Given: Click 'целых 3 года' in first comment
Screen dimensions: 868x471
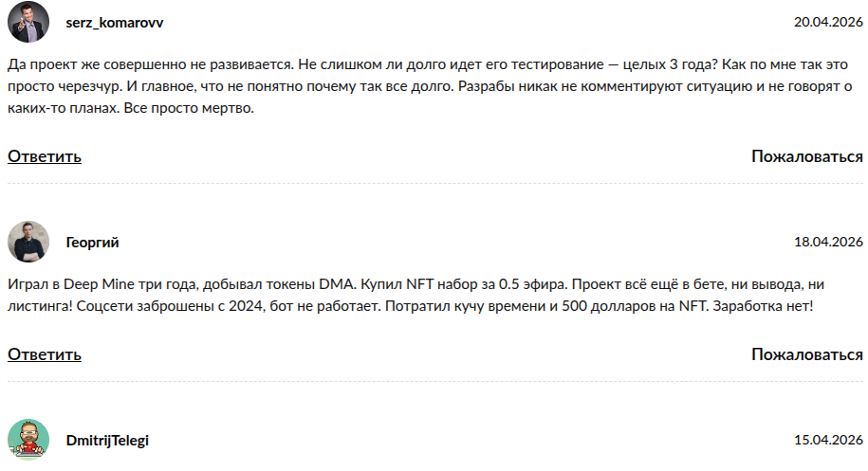Looking at the screenshot, I should [670, 64].
